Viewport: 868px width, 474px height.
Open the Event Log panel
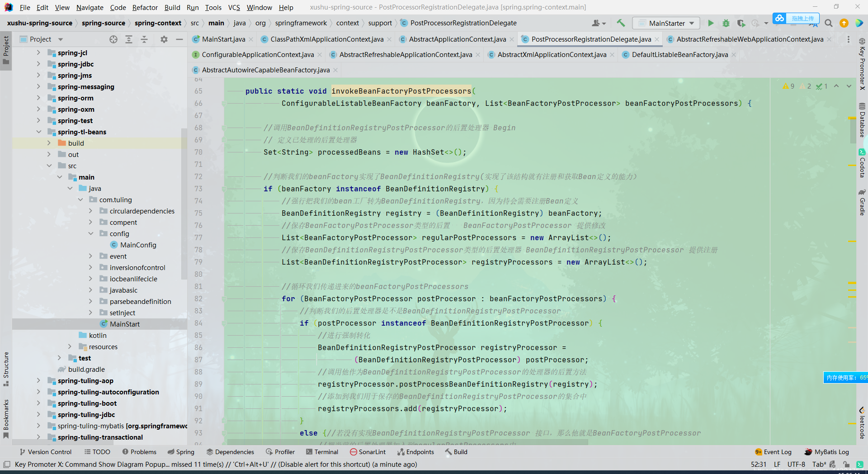pos(773,452)
